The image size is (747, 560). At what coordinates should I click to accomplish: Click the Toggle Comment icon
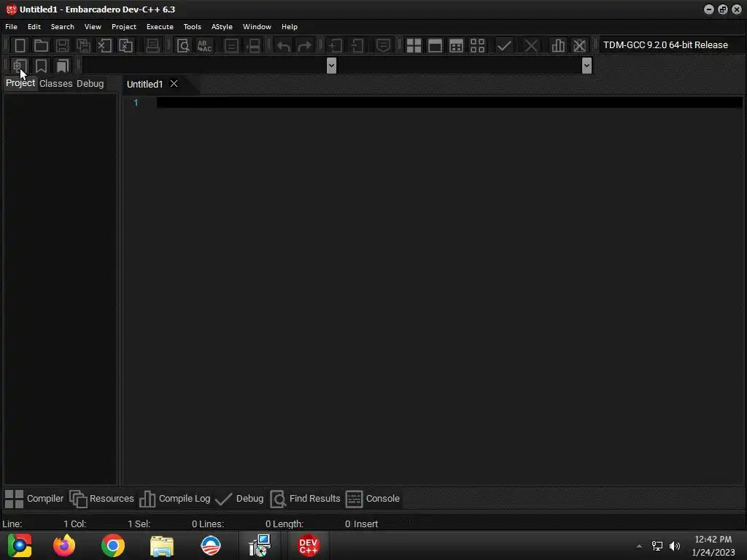(x=383, y=46)
